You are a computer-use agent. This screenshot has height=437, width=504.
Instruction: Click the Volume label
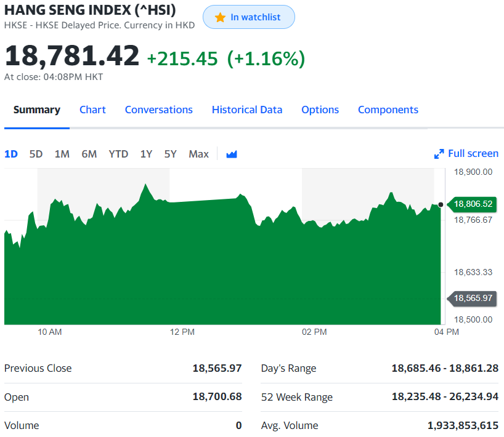22,425
